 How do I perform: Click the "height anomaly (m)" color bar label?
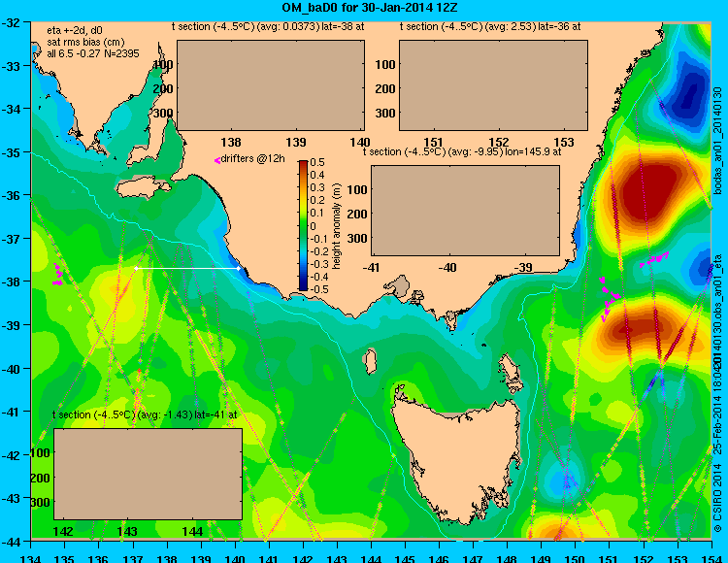(x=337, y=225)
